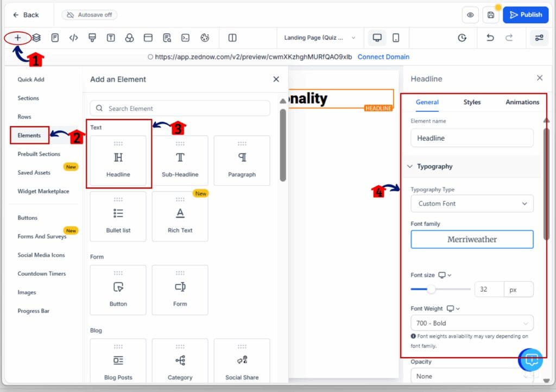Toggle the preview eye icon

pos(470,15)
